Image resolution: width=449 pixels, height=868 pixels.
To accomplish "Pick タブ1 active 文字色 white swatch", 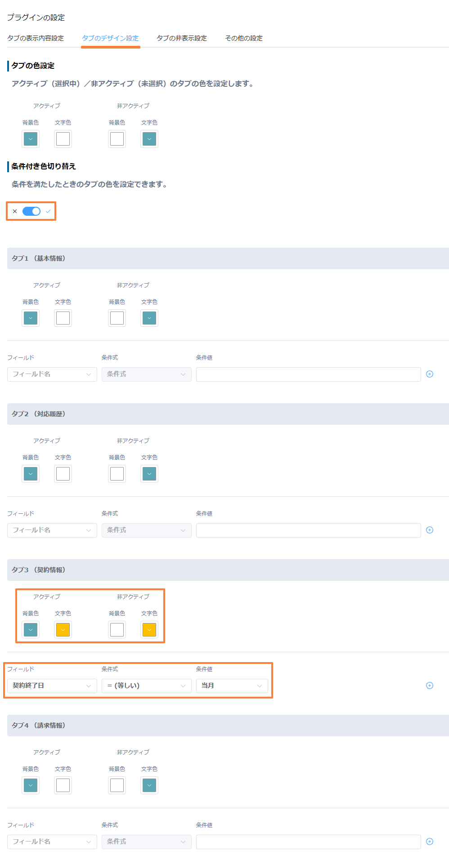I will (63, 318).
